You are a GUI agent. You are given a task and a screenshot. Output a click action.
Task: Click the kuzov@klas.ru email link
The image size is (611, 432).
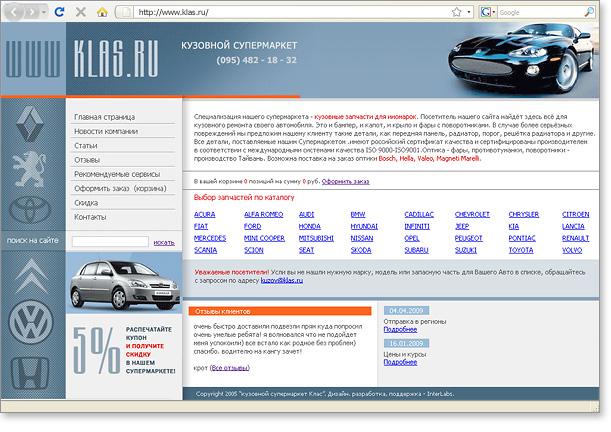coord(282,280)
